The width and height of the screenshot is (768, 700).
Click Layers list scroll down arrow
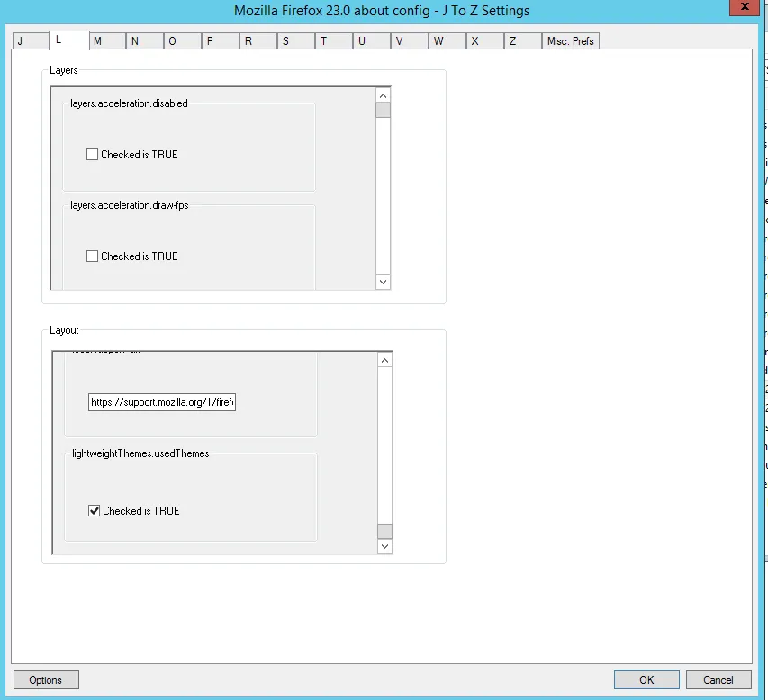384,282
